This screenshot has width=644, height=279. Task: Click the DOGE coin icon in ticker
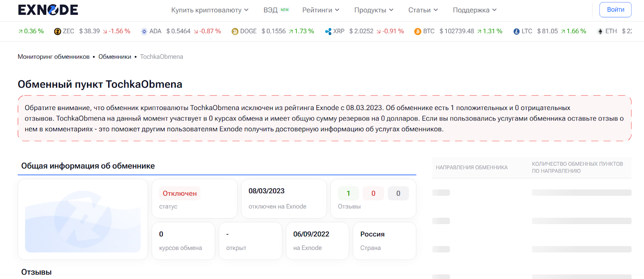235,31
